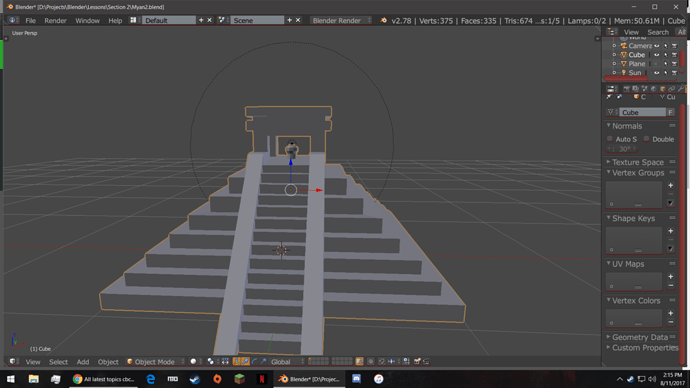Add a new shape key with plus
This screenshot has width=690, height=388.
671,231
